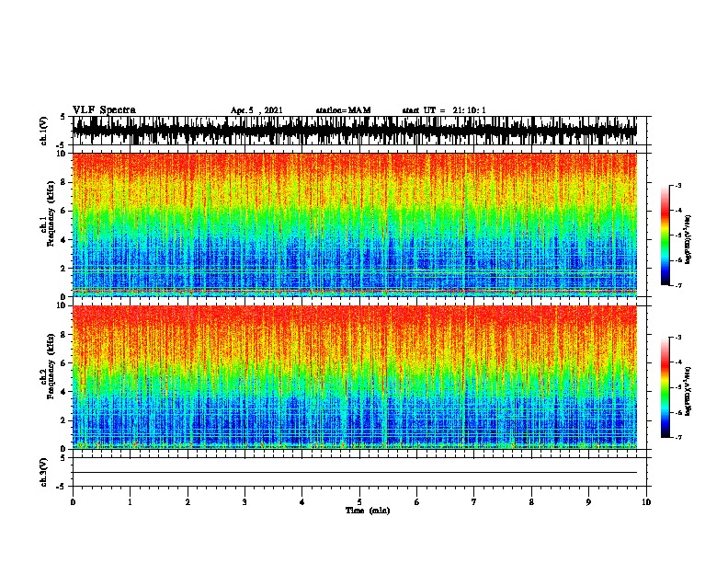Click the "1" tick on the time axis
This screenshot has width=728, height=563.
click(130, 502)
